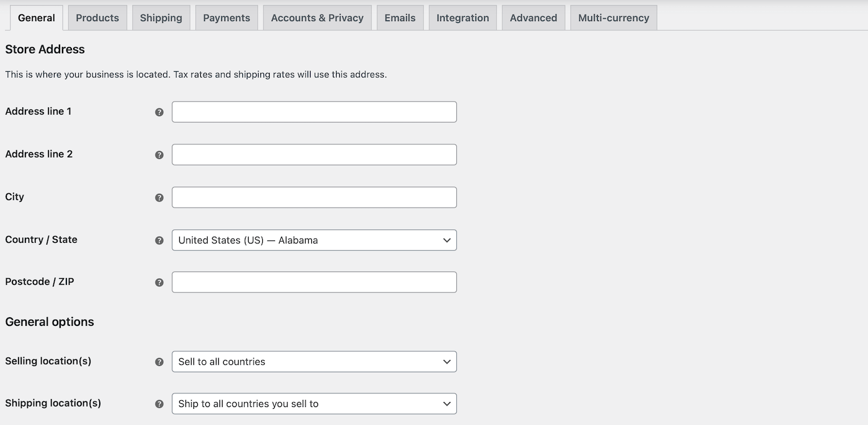Switch to the Emails tab
The height and width of the screenshot is (425, 868).
pyautogui.click(x=400, y=17)
